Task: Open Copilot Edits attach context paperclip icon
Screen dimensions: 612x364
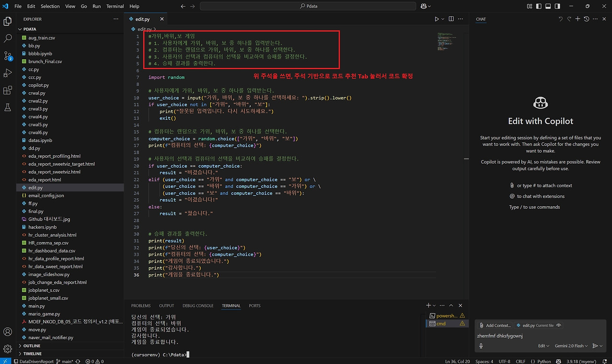Action: coord(482,325)
